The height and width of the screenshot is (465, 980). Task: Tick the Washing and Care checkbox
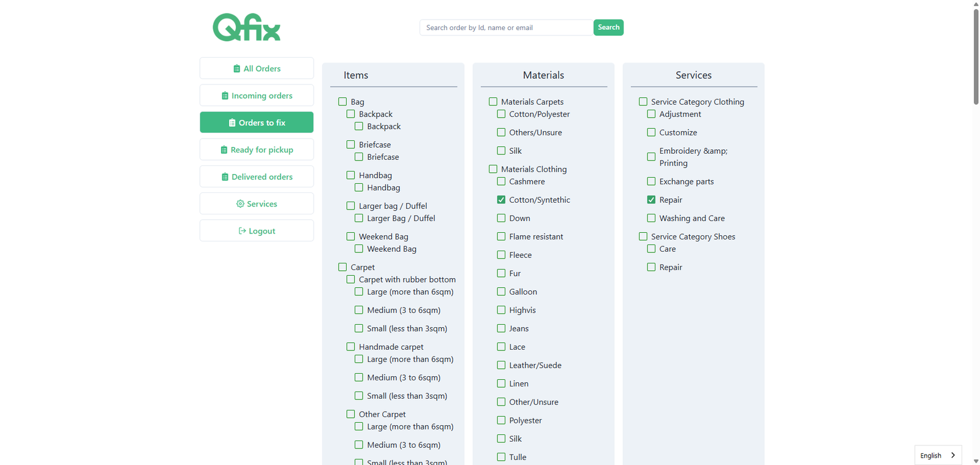tap(651, 218)
